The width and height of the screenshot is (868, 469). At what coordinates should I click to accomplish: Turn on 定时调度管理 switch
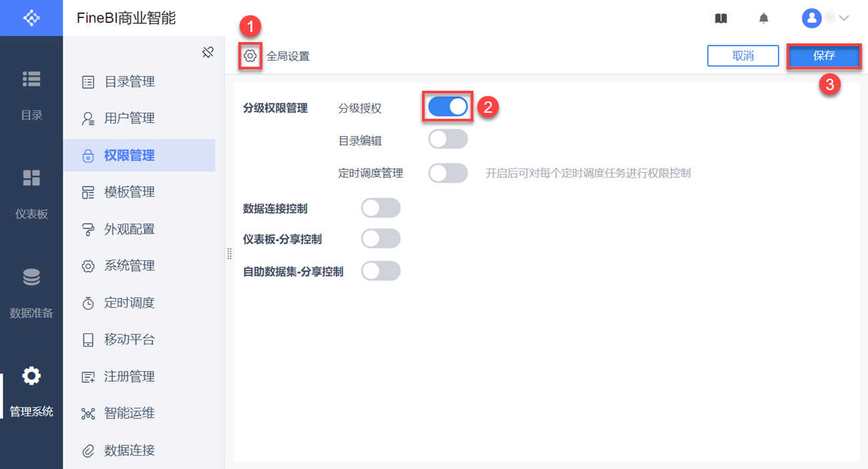pyautogui.click(x=448, y=173)
